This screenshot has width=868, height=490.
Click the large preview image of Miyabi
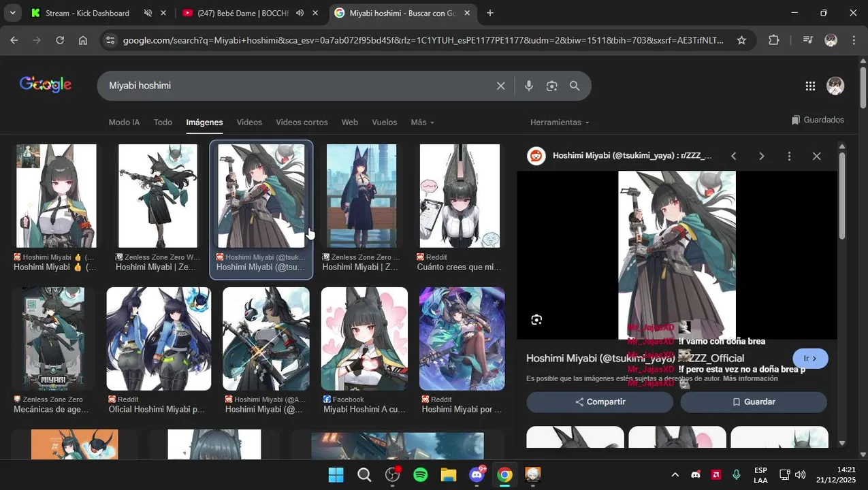[x=677, y=255]
